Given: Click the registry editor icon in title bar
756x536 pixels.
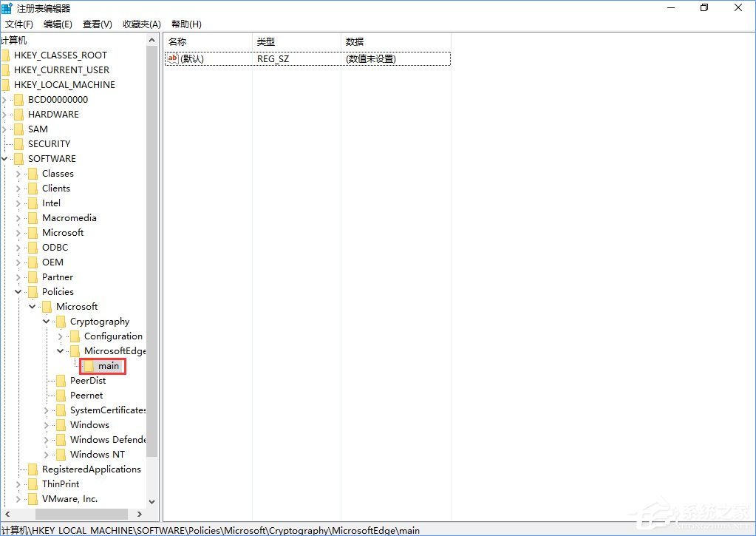Looking at the screenshot, I should click(x=7, y=7).
